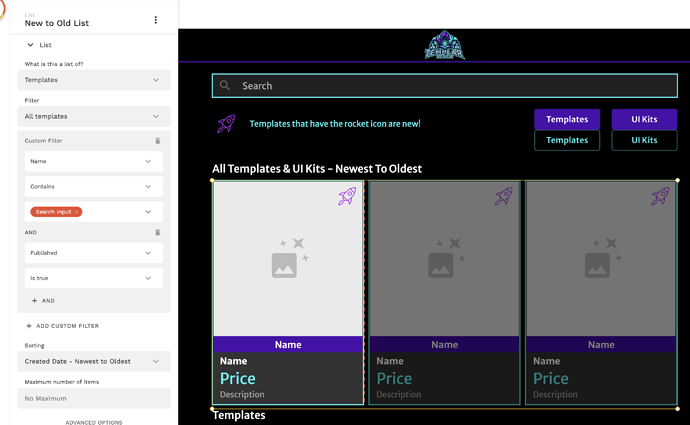This screenshot has height=425, width=690.
Task: Open the Is true operator dropdown
Action: click(94, 278)
